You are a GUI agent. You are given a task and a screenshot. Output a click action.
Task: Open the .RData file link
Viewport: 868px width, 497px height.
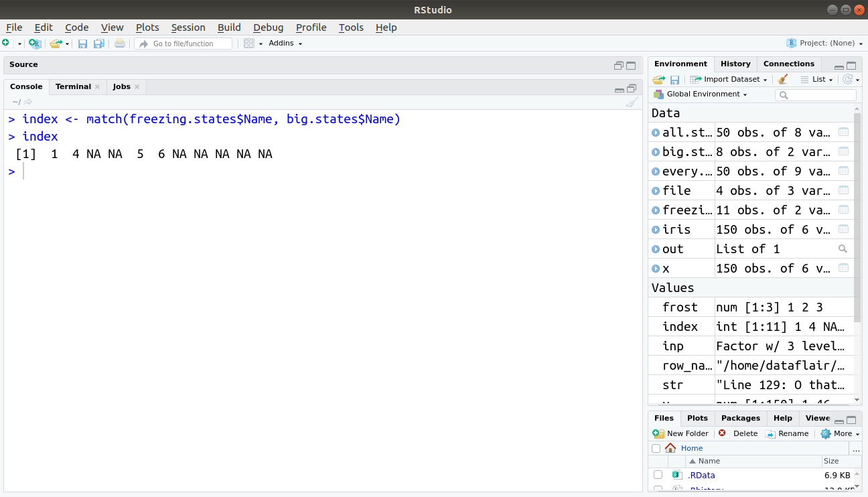click(701, 475)
